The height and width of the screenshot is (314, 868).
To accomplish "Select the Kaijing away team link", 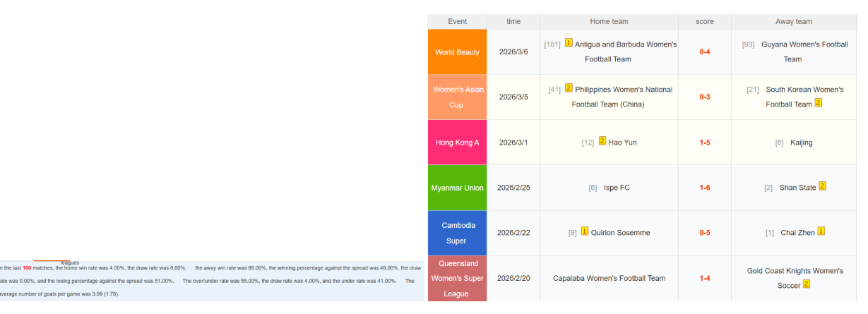I will pos(801,143).
